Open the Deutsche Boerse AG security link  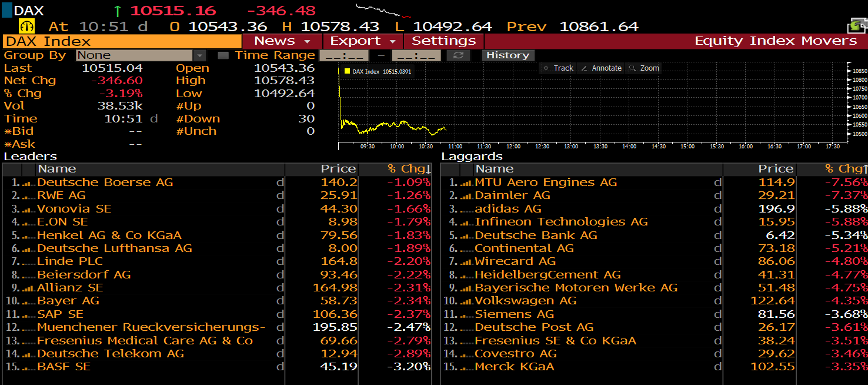(105, 182)
